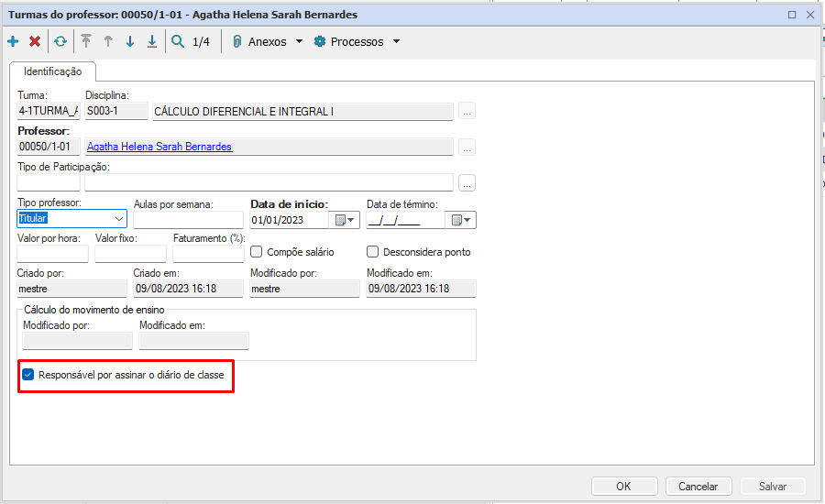The image size is (825, 504).
Task: Go to previous record up arrow
Action: (108, 41)
